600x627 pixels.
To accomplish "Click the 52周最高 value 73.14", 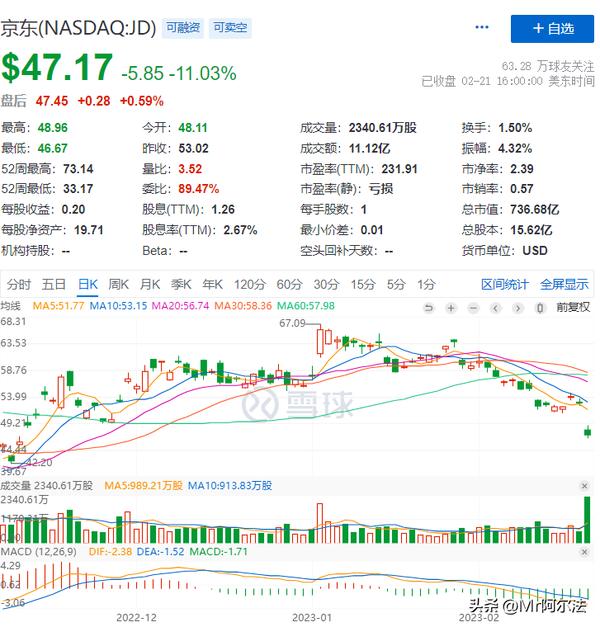I will [78, 169].
